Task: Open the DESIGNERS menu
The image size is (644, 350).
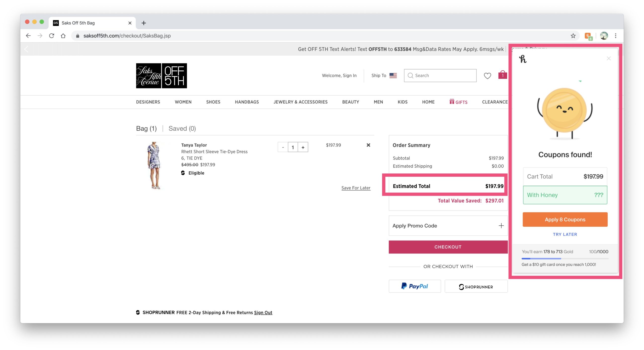Action: [148, 102]
